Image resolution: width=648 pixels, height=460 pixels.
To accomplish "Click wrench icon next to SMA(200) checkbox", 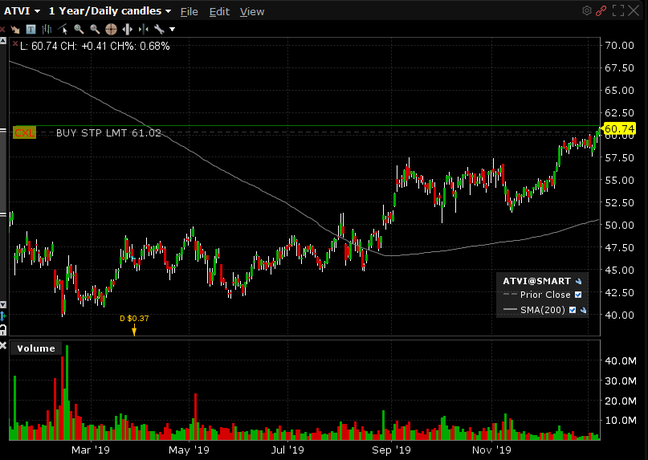I will click(x=583, y=310).
